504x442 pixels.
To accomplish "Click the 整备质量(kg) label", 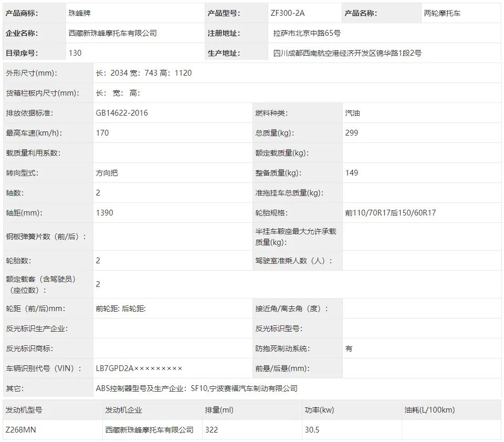I will click(278, 173).
